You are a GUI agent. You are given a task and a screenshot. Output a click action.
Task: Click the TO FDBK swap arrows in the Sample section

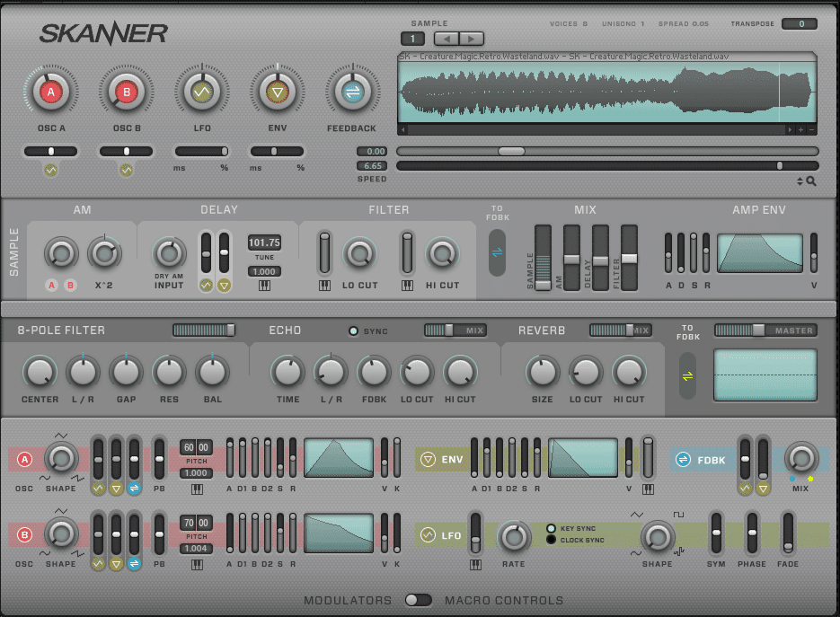coord(498,253)
